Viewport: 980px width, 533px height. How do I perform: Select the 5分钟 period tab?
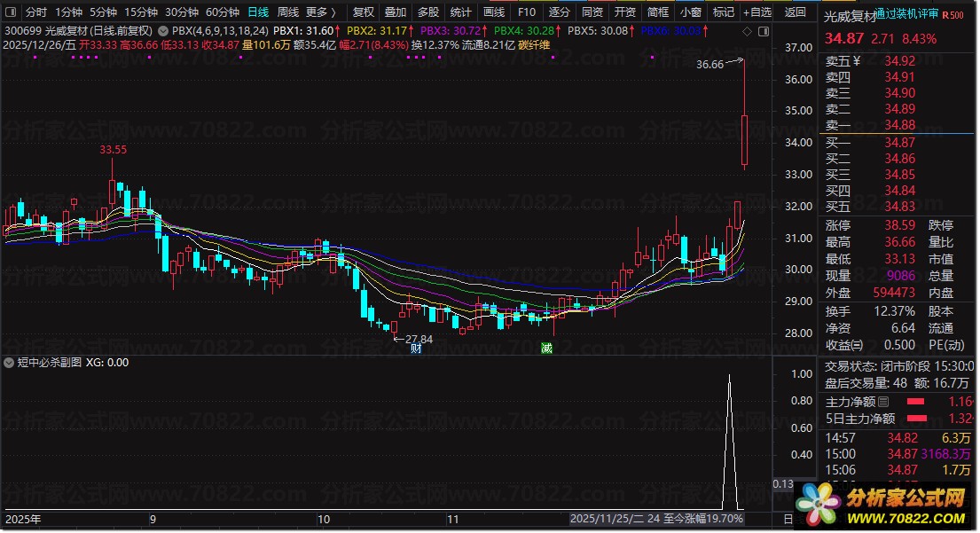tap(103, 12)
